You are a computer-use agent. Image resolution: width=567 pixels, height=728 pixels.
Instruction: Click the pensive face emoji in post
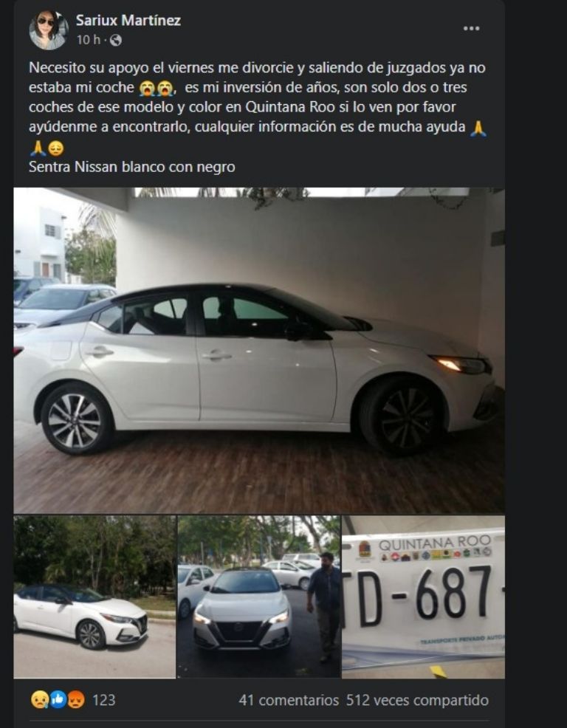[55, 148]
